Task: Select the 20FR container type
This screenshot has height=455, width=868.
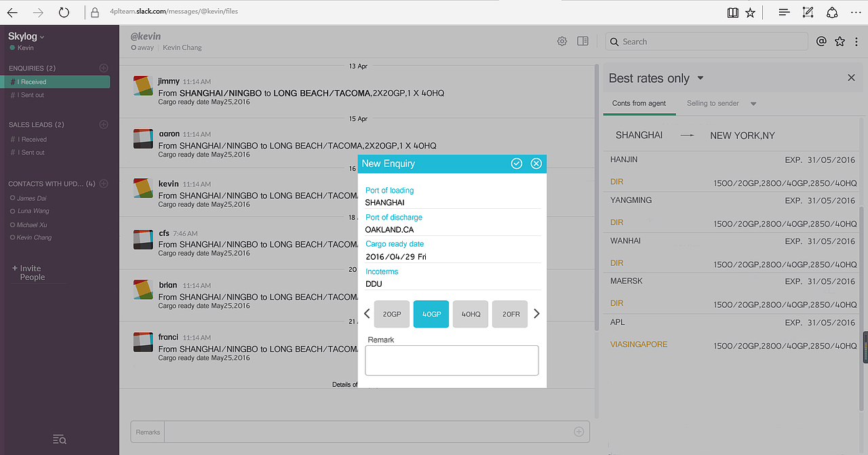Action: pyautogui.click(x=510, y=314)
